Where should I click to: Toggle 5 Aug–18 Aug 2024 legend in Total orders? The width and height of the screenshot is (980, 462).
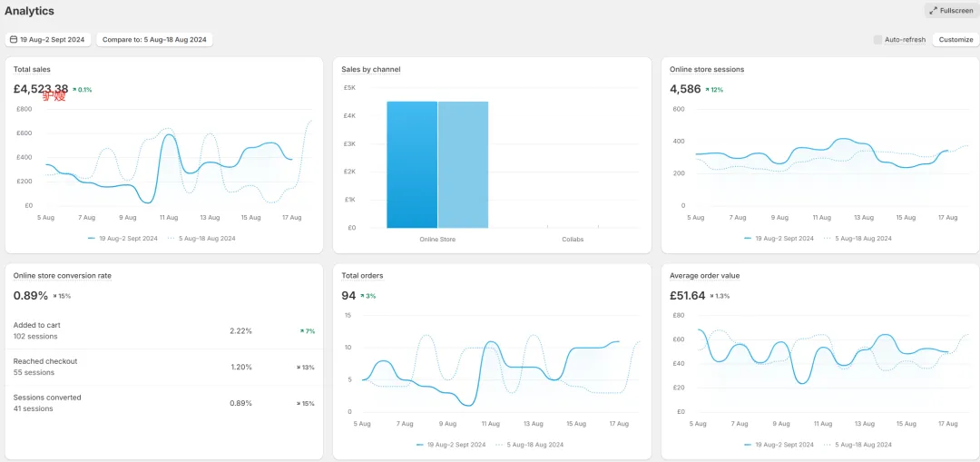tap(529, 445)
